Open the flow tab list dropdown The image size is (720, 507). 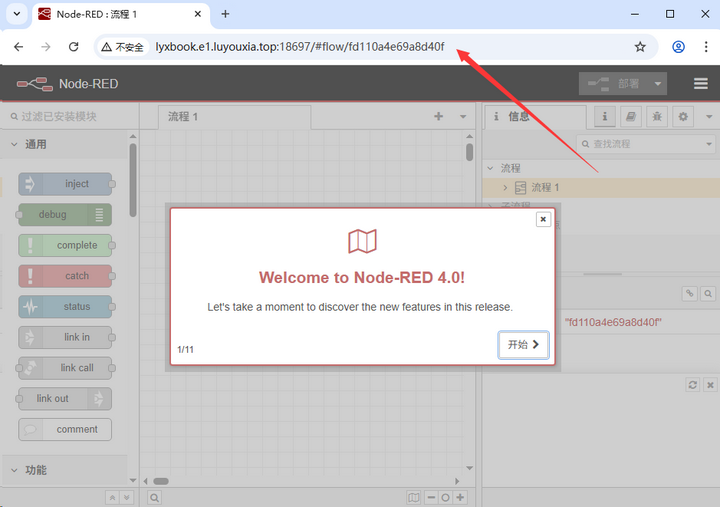(x=463, y=117)
